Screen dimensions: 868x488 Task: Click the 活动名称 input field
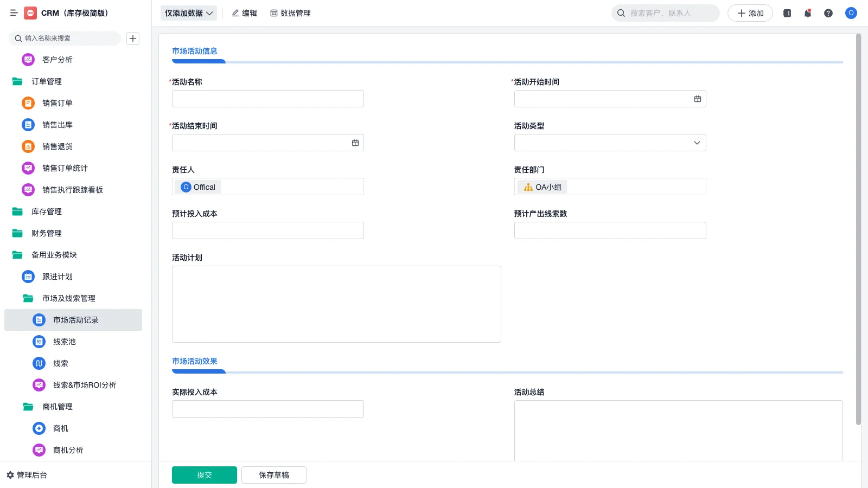click(268, 99)
